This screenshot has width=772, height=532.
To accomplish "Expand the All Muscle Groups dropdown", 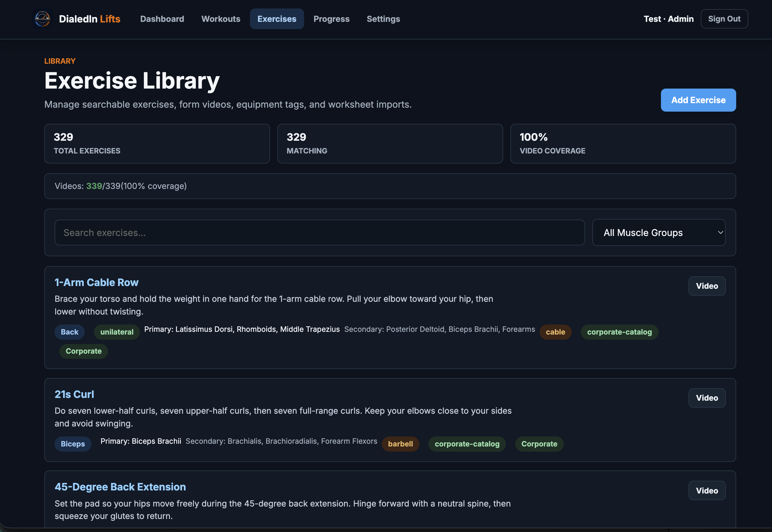I will 659,233.
